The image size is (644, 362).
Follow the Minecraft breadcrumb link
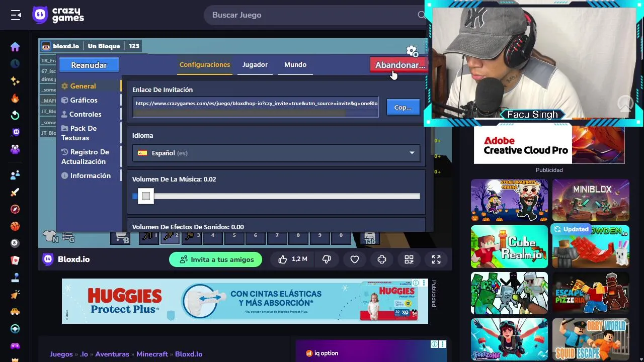click(152, 354)
